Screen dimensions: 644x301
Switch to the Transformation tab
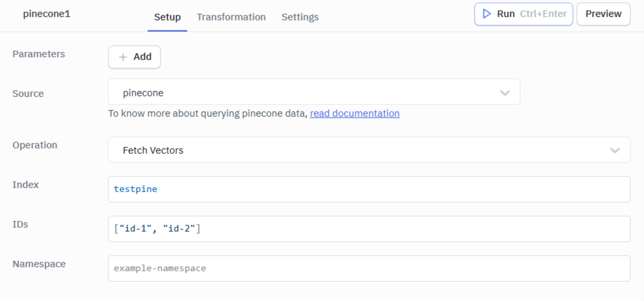[x=231, y=17]
